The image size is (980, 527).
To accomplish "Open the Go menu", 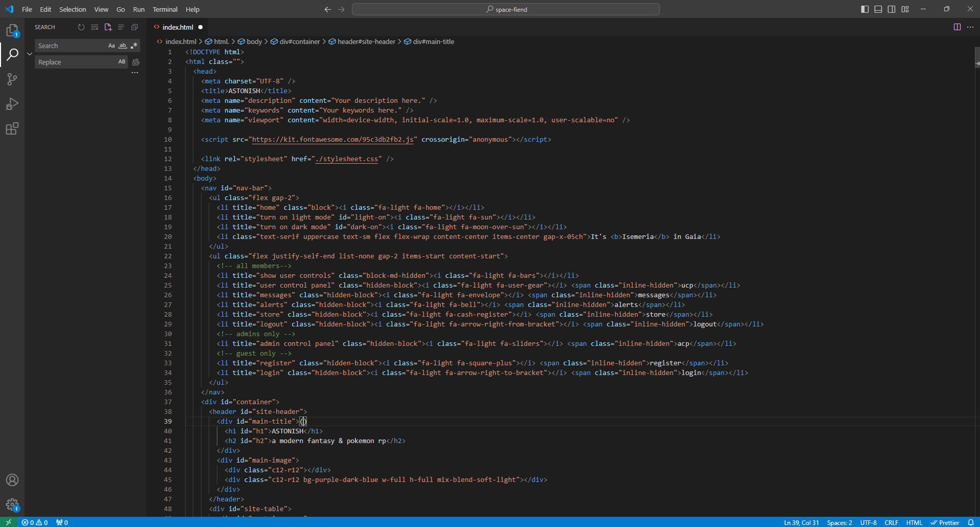I will click(121, 9).
